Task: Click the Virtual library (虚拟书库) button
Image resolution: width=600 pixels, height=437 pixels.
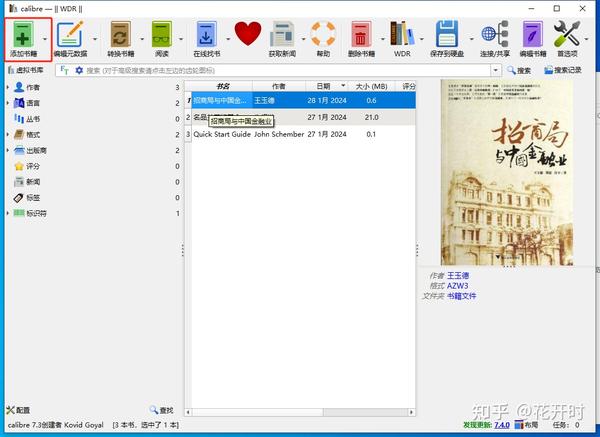Action: click(26, 70)
